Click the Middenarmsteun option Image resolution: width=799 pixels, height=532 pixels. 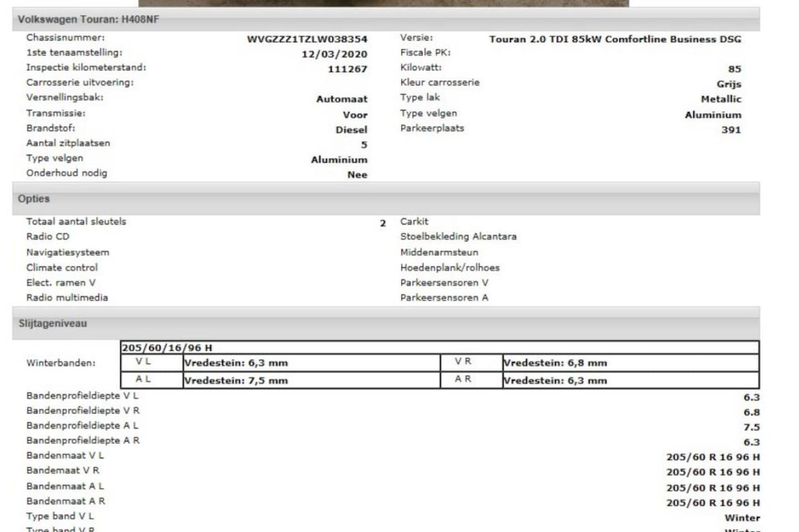coord(439,253)
